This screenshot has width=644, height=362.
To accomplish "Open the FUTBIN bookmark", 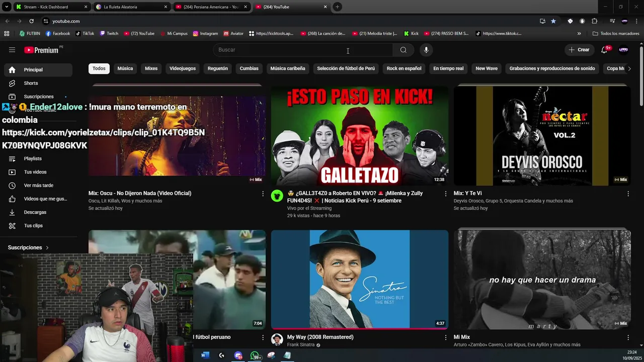I will 30,34.
